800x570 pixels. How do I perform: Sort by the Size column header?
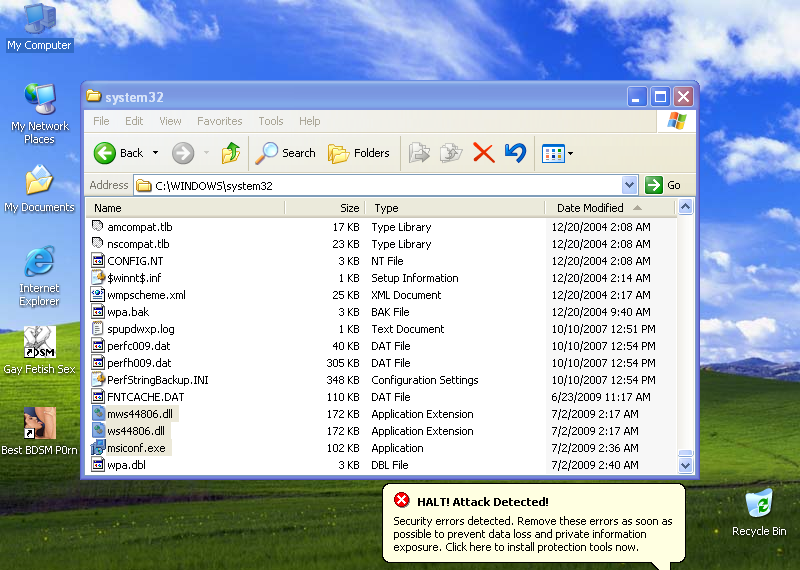tap(324, 208)
